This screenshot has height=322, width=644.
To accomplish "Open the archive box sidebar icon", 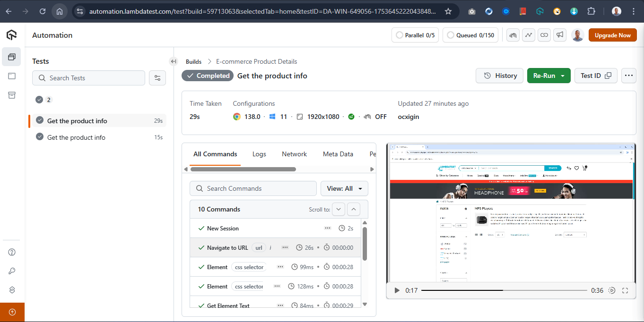I will click(12, 95).
